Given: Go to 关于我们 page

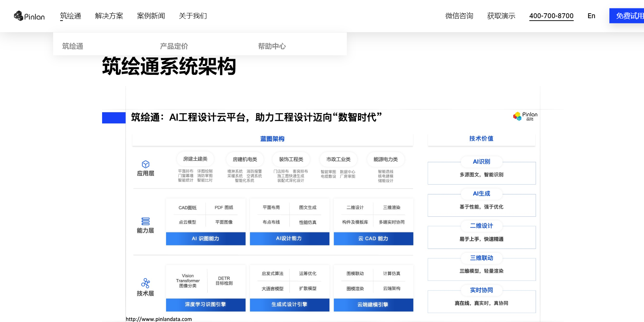Looking at the screenshot, I should (193, 16).
